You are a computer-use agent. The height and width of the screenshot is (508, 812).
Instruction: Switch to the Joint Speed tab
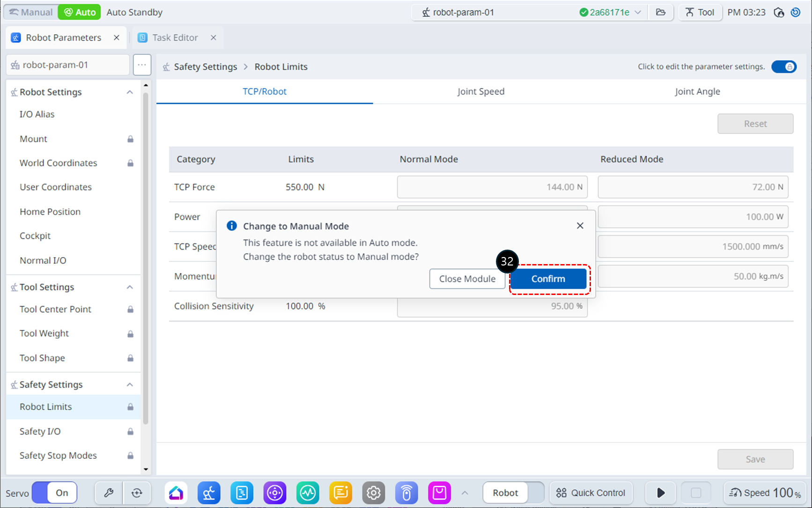480,91
